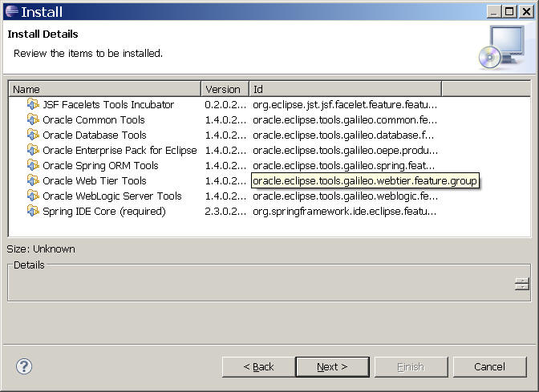539x392 pixels.
Task: Click id 'oracle.eclipse.tools.galileo.common.fe...'
Action: [345, 119]
